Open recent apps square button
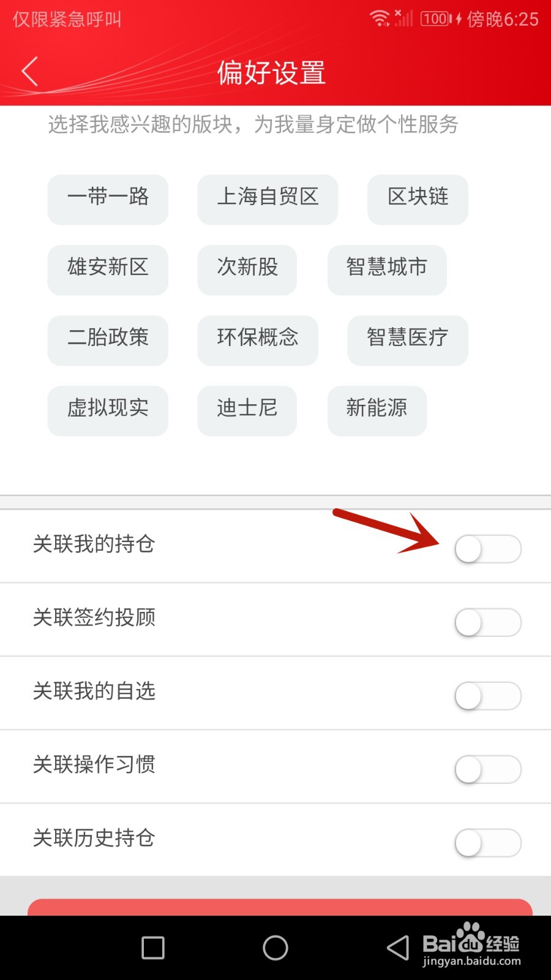The image size is (551, 980). [x=153, y=948]
